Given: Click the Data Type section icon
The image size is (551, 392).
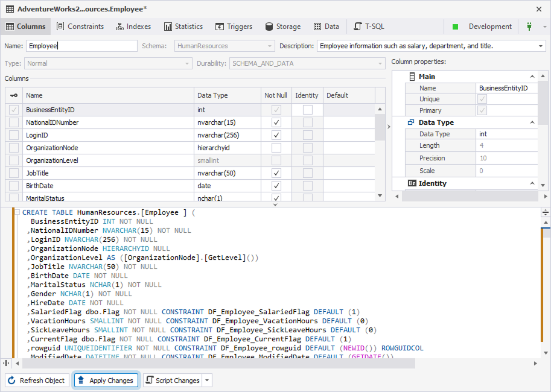Looking at the screenshot, I should [x=411, y=122].
